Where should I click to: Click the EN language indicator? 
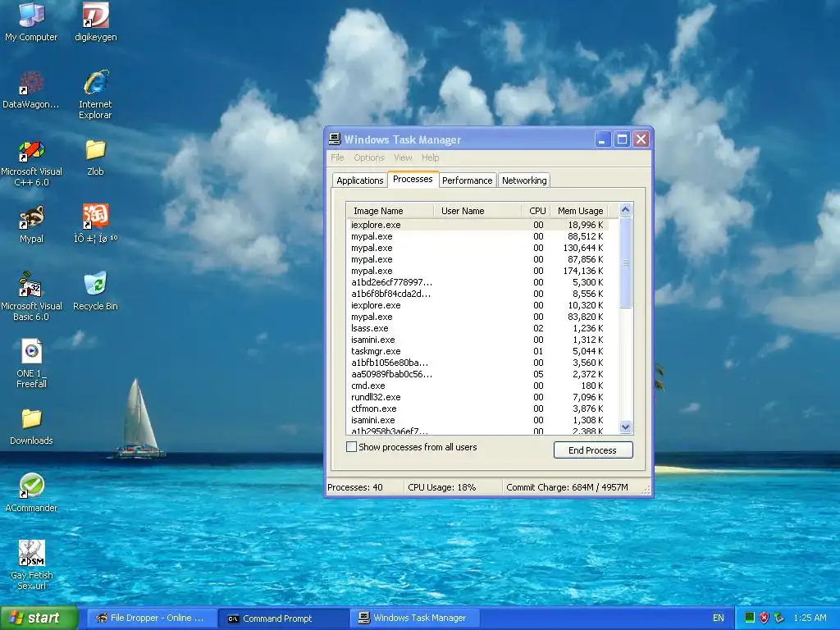coord(719,618)
